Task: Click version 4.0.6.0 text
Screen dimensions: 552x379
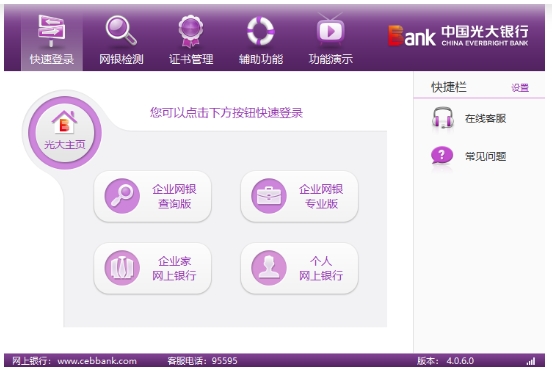Action: (460, 361)
